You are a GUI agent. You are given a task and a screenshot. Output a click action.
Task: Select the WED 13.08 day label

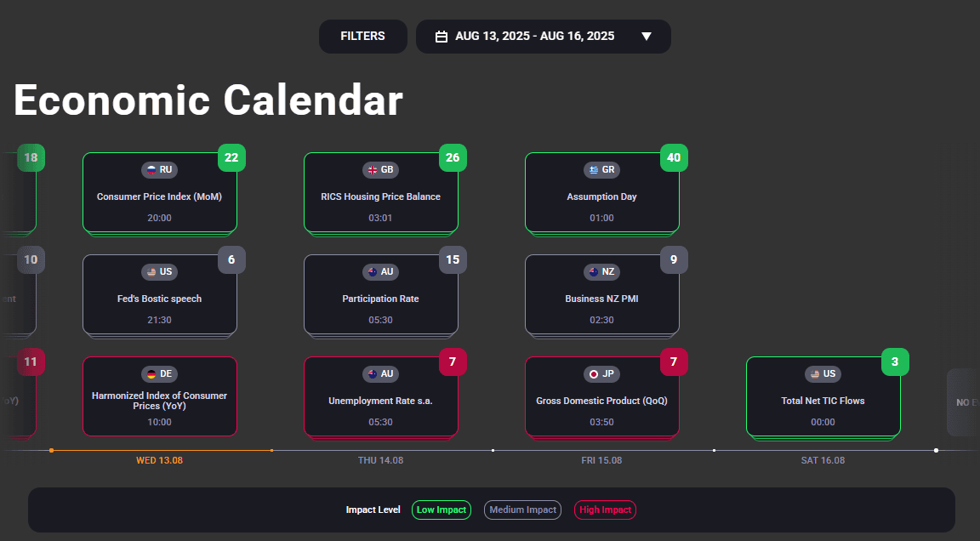pyautogui.click(x=159, y=459)
